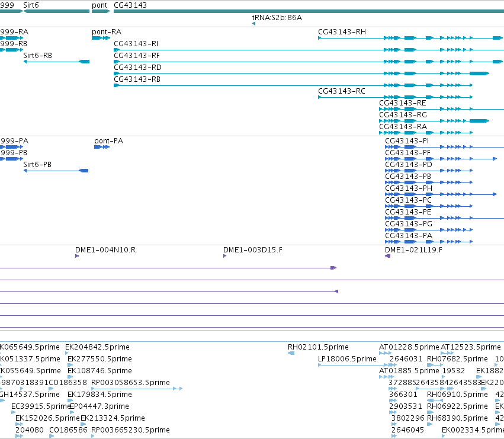Select the 19532 EST label

[x=453, y=371]
